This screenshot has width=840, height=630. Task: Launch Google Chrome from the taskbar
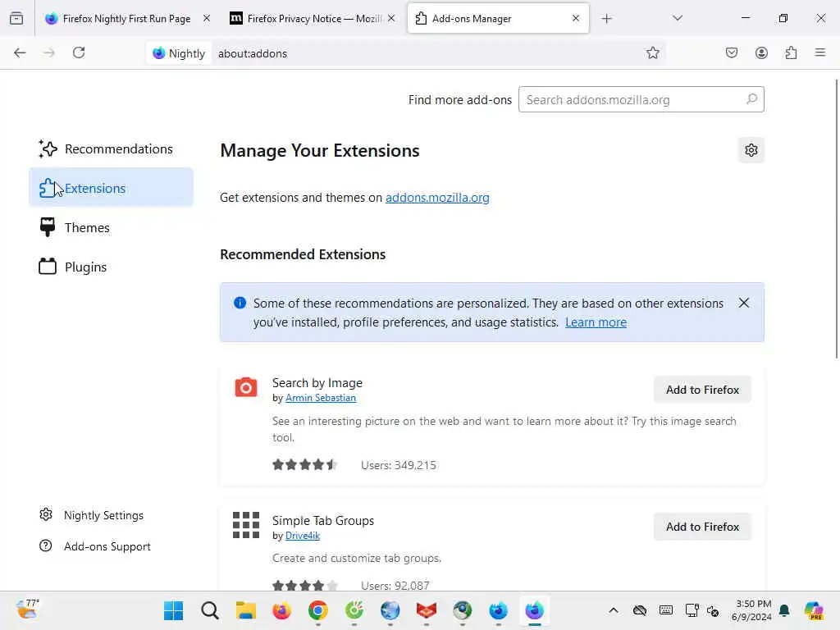(317, 610)
